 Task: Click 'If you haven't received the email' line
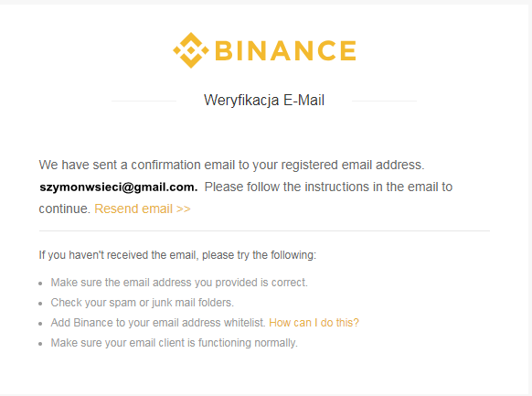[177, 255]
